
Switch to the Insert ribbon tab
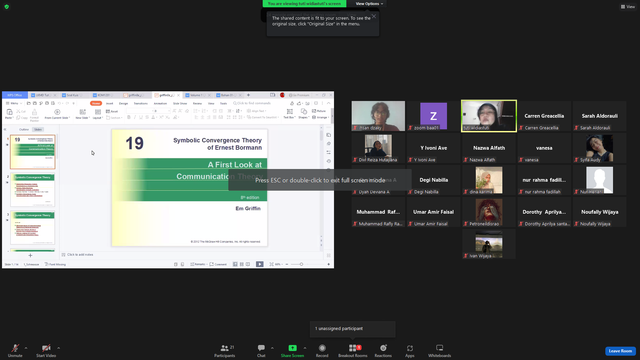109,103
